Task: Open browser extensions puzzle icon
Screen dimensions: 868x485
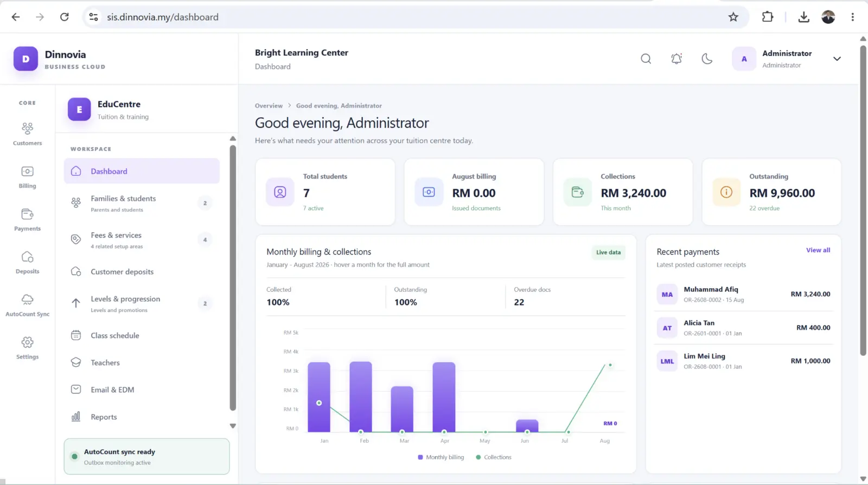Action: [x=768, y=17]
